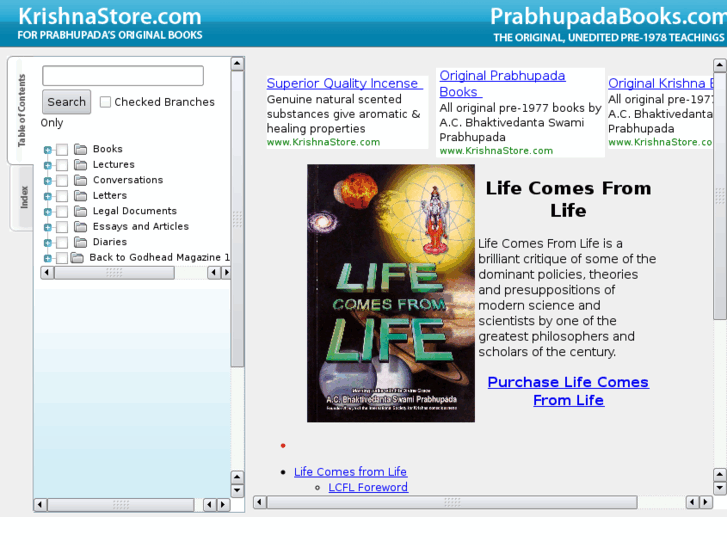Open the Original Prabhupada Books link
Image resolution: width=727 pixels, height=545 pixels.
click(x=502, y=83)
